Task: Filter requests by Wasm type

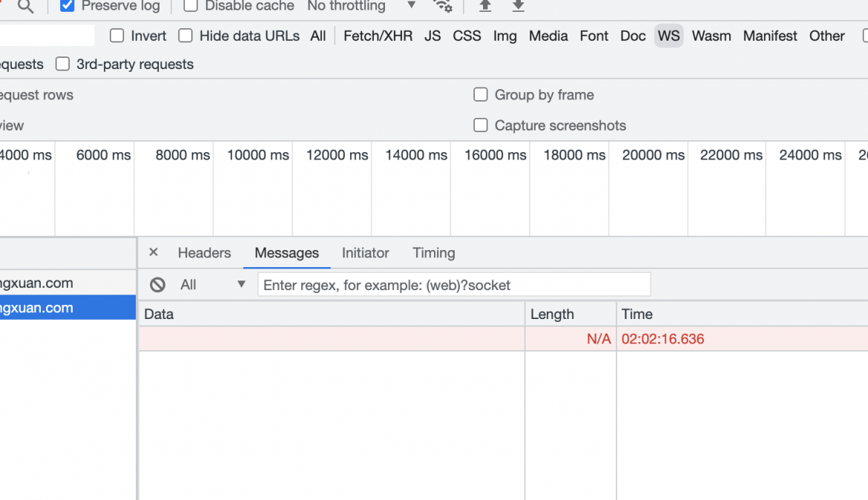Action: tap(711, 36)
